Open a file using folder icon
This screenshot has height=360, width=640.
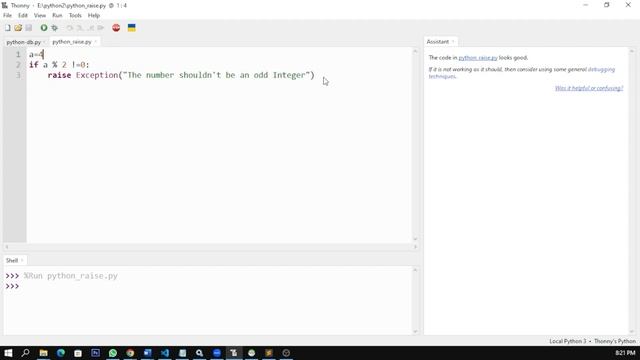tap(18, 28)
